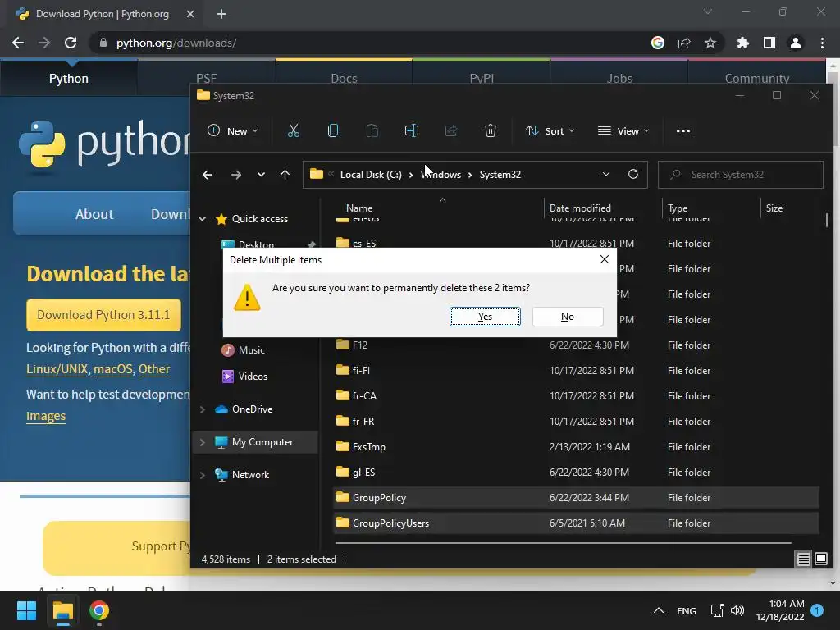
Task: Click Chrome taskbar icon
Action: (x=99, y=610)
